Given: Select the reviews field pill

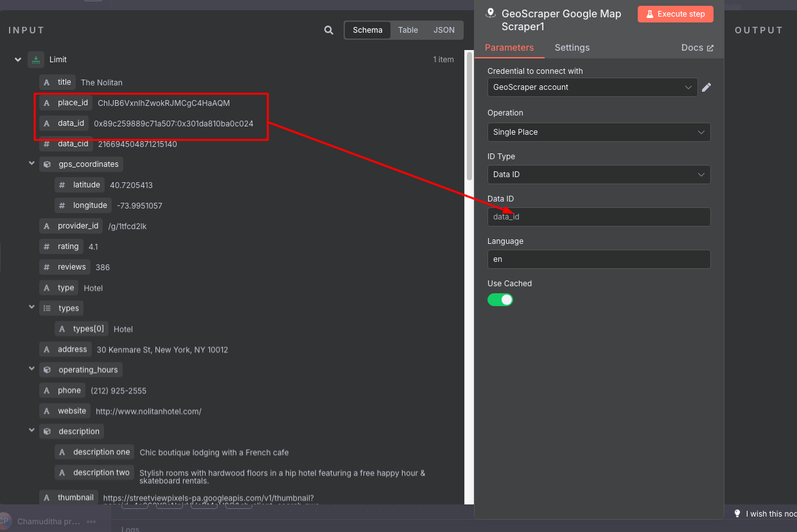Looking at the screenshot, I should [x=64, y=267].
